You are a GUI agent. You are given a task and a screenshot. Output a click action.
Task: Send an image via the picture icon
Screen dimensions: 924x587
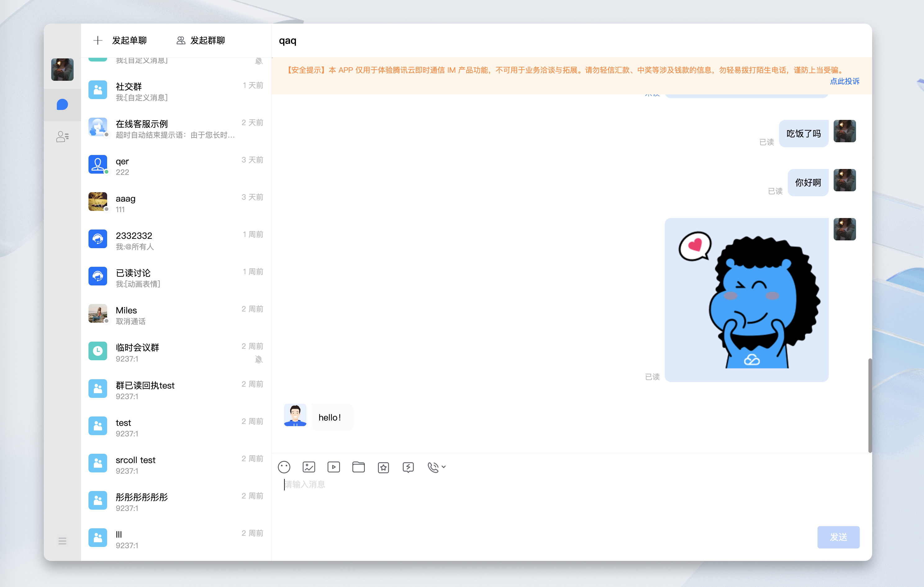[309, 467]
